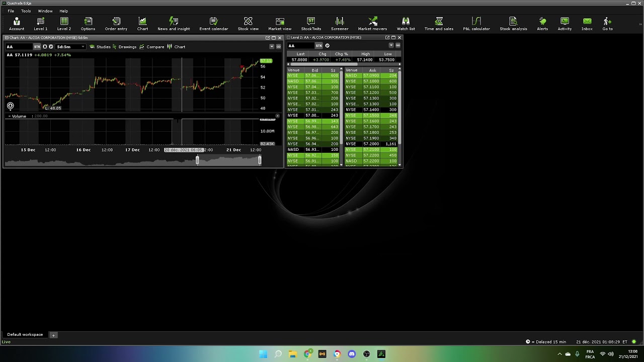Open the Studies dropdown menu
Viewport: 644px width, 362px height.
pyautogui.click(x=100, y=47)
